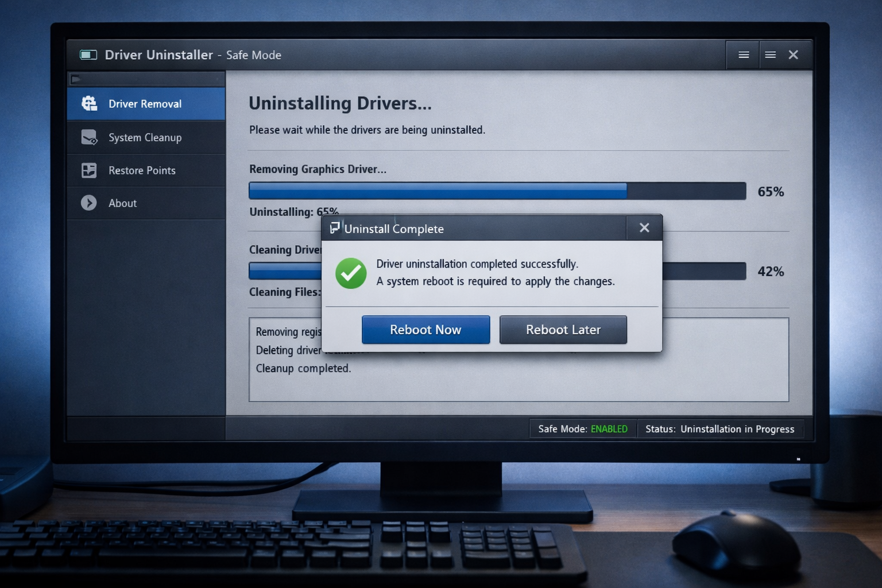Click Reboot Now button
This screenshot has height=588, width=882.
(x=425, y=330)
